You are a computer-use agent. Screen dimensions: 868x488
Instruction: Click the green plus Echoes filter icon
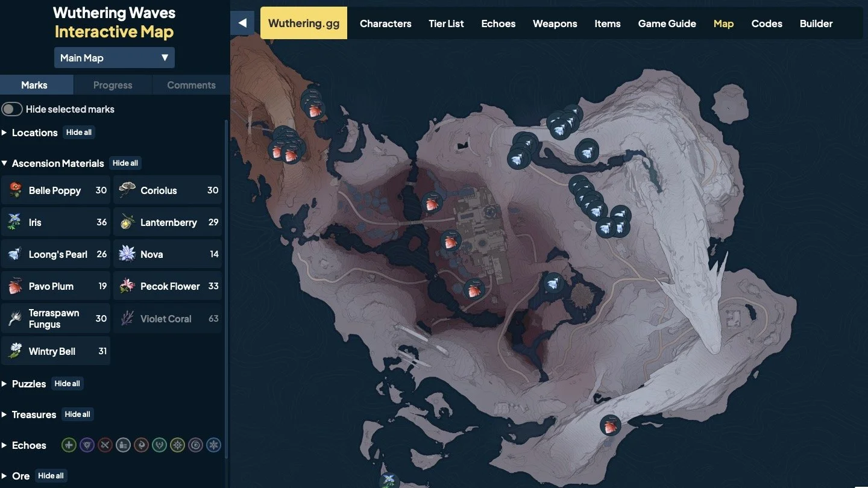[x=69, y=445]
